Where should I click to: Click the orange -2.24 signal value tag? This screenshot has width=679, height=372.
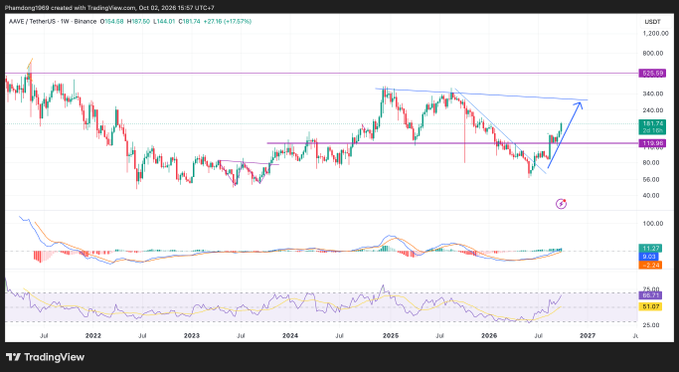point(650,265)
